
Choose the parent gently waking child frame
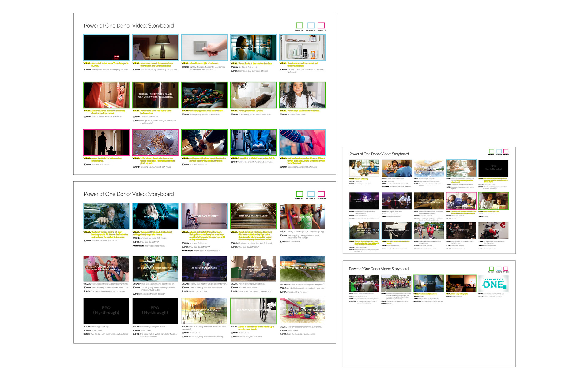(x=253, y=95)
